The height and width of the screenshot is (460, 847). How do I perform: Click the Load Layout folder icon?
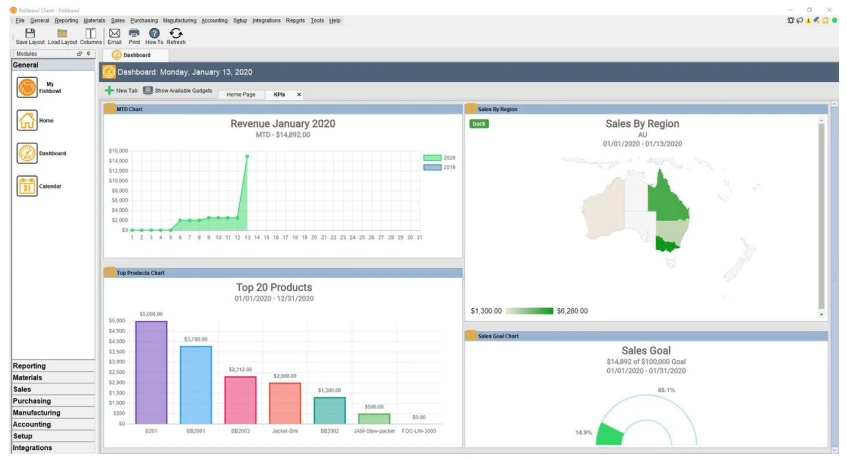point(62,34)
